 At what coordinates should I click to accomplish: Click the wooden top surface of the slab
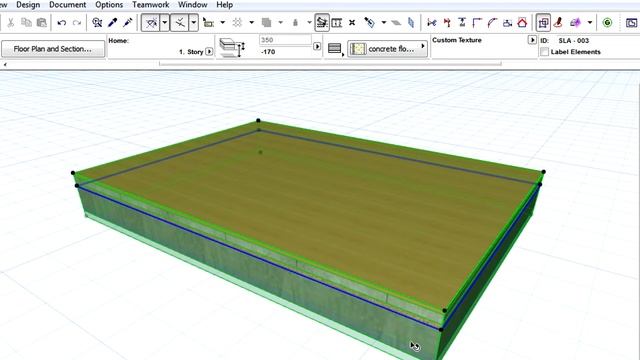tap(302, 204)
